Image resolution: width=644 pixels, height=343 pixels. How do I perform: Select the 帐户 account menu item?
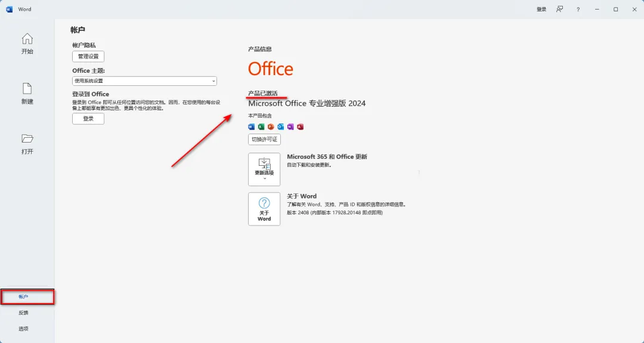click(27, 296)
